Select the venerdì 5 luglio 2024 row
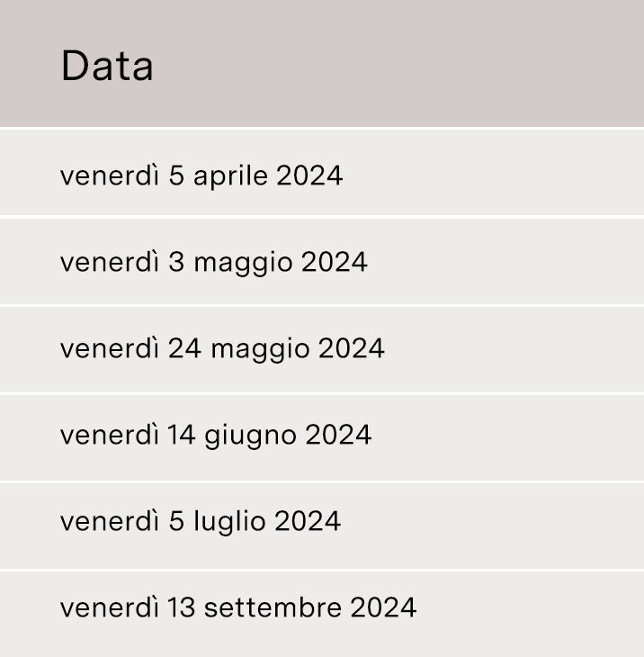This screenshot has width=644, height=657. coord(322,526)
